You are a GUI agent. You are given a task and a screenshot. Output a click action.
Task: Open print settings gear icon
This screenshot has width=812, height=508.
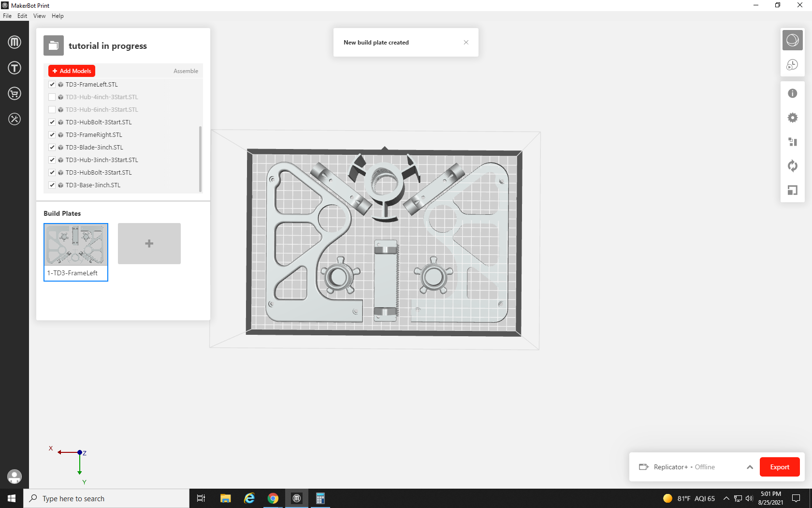[793, 118]
